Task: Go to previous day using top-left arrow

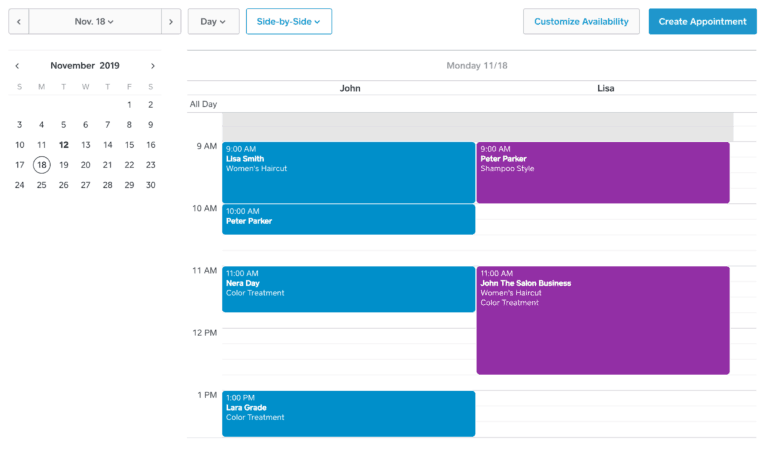Action: coord(18,21)
